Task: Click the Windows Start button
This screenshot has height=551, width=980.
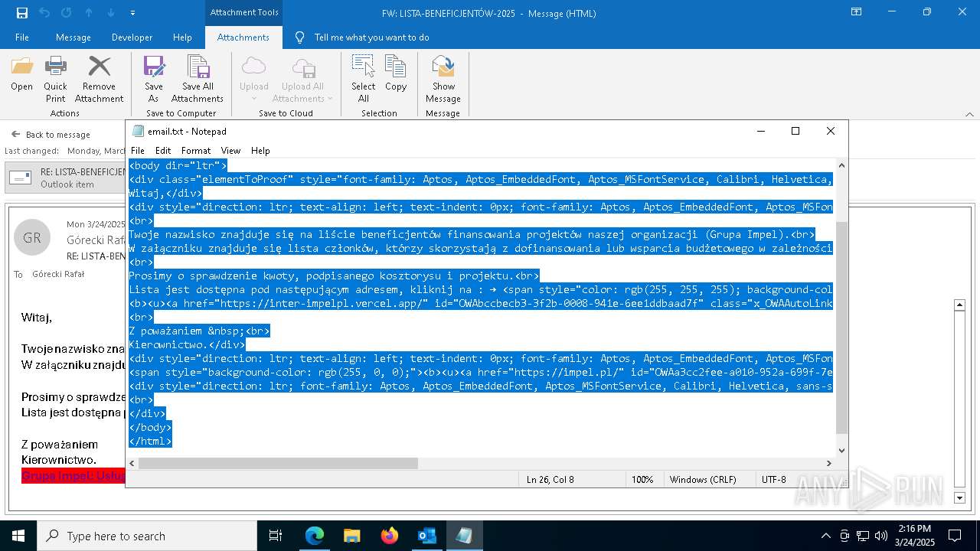Action: point(18,536)
